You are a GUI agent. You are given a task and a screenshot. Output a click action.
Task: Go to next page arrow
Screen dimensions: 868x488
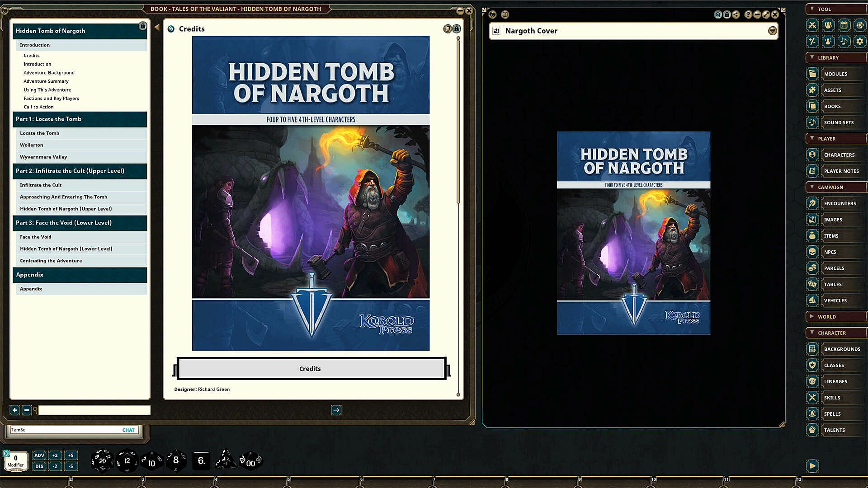coord(336,410)
